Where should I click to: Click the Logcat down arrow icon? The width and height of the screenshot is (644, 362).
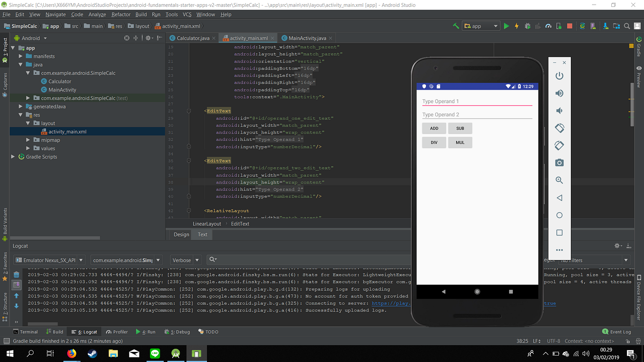pyautogui.click(x=17, y=306)
